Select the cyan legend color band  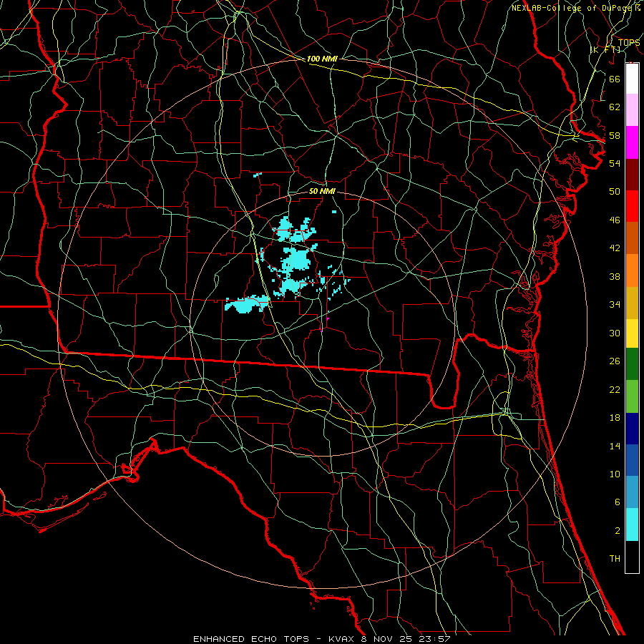tap(632, 525)
